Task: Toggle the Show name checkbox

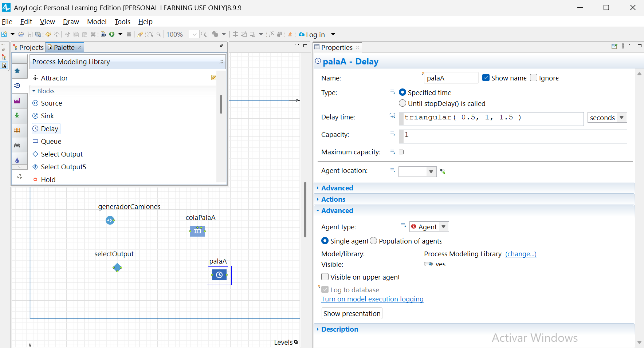Action: (486, 78)
